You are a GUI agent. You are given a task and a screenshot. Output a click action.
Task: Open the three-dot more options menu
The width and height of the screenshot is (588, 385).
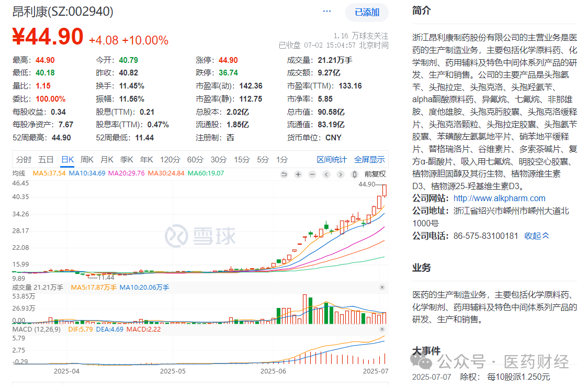(x=327, y=12)
